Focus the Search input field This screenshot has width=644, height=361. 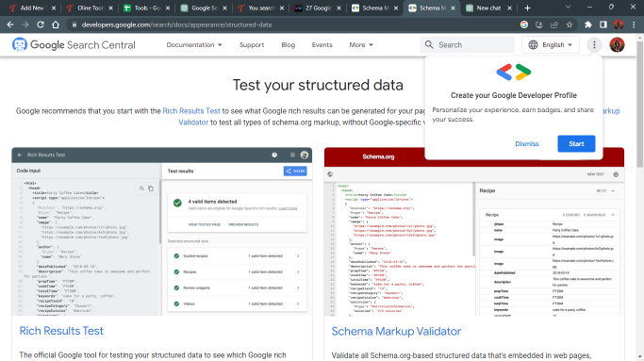point(467,44)
